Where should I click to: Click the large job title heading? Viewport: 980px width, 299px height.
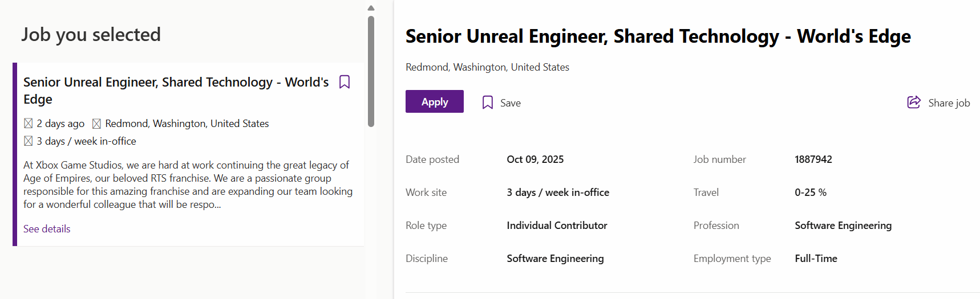coord(658,36)
